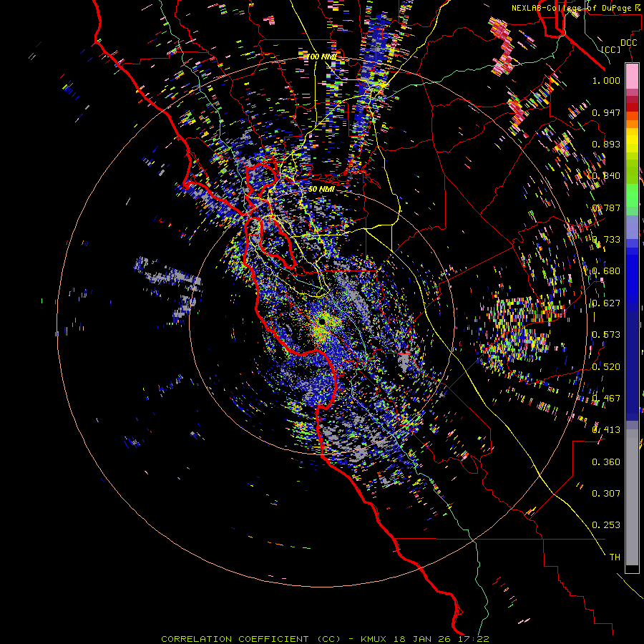Click the 0.573 scale value

pyautogui.click(x=606, y=335)
